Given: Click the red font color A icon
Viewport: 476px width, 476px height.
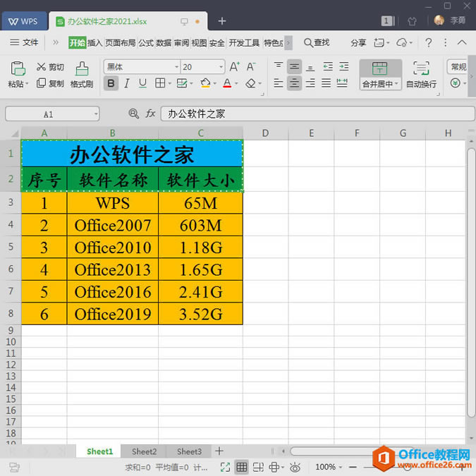Looking at the screenshot, I should [227, 83].
